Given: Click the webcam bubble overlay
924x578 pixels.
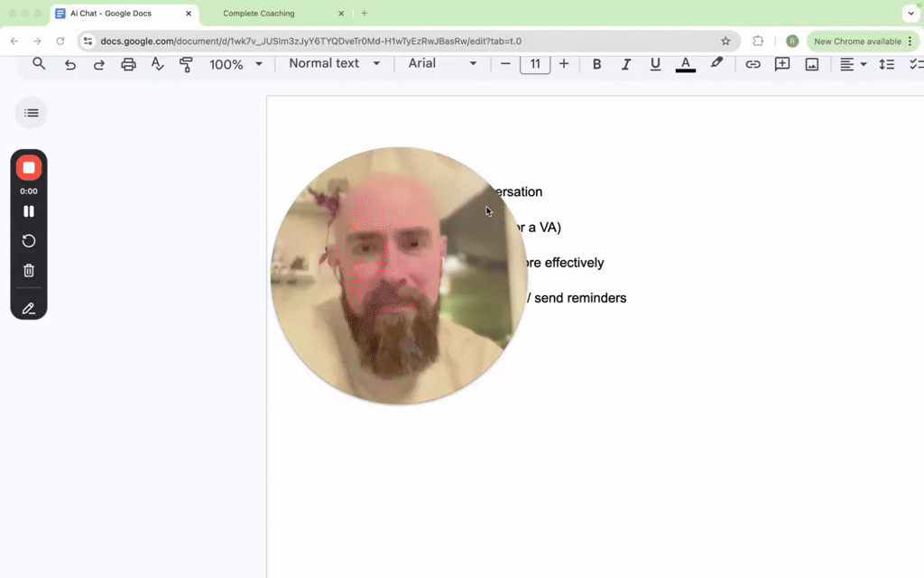Looking at the screenshot, I should pyautogui.click(x=398, y=276).
